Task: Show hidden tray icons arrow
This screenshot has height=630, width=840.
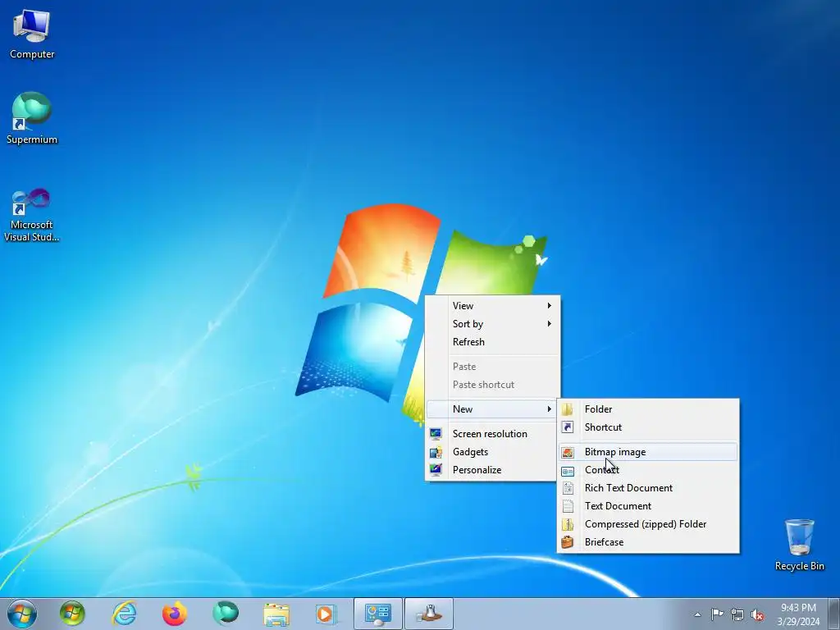Action: [697, 614]
